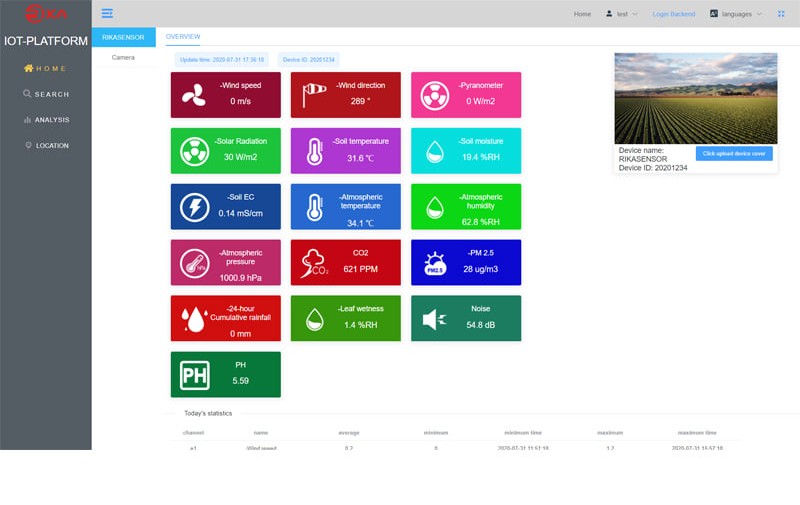Switch to the OVERVIEW tab
Image resolution: width=800 pixels, height=505 pixels.
[x=183, y=36]
